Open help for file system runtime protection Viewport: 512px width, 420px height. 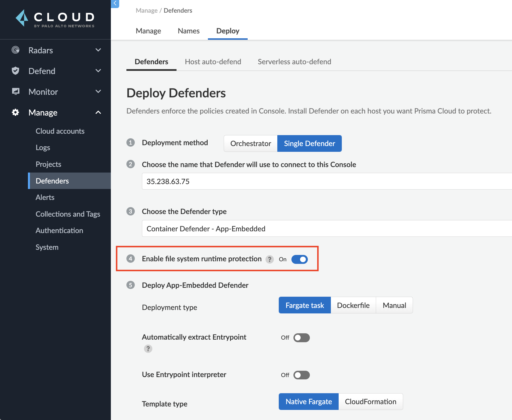[x=270, y=259]
